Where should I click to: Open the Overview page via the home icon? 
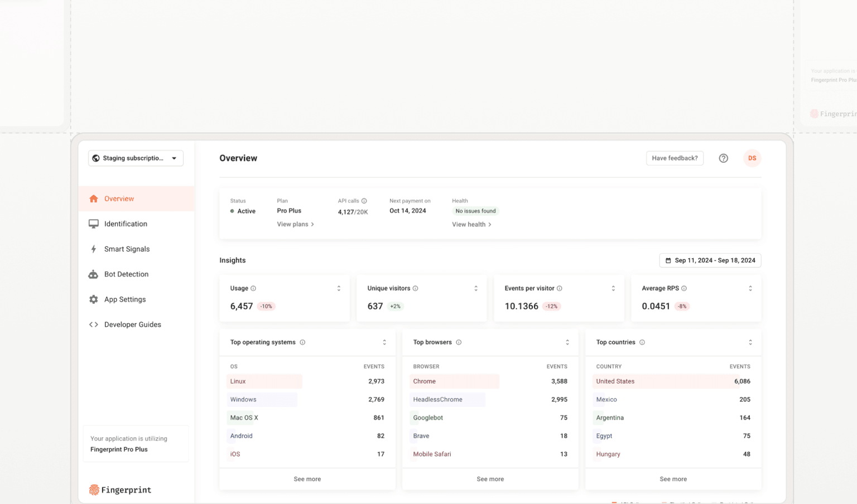(x=93, y=198)
